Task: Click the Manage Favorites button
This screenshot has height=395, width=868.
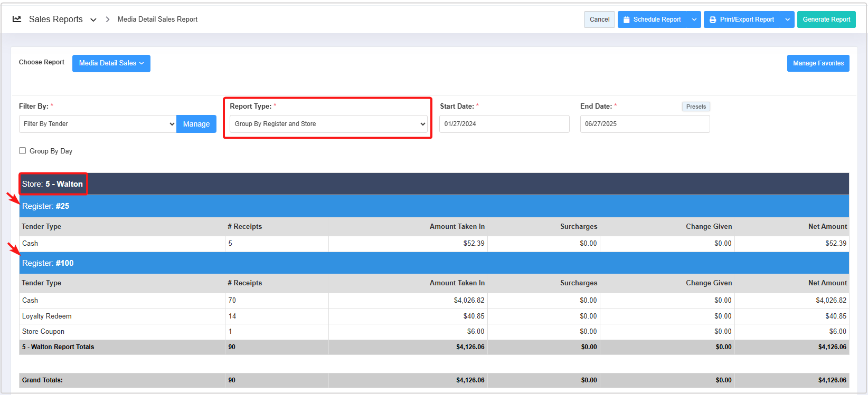Action: click(818, 63)
